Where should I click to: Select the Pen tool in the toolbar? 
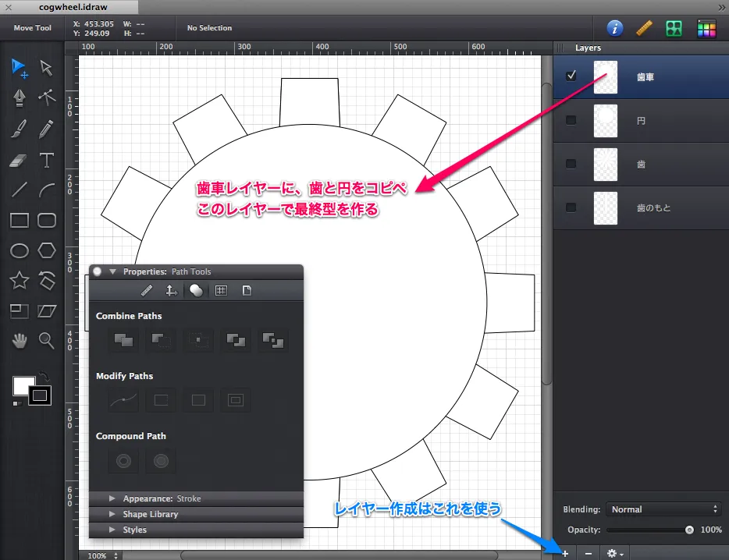pyautogui.click(x=19, y=98)
